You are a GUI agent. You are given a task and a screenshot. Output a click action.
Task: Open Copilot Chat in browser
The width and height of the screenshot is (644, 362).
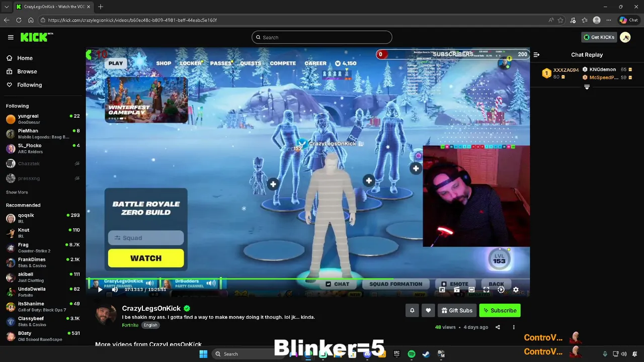pyautogui.click(x=629, y=20)
